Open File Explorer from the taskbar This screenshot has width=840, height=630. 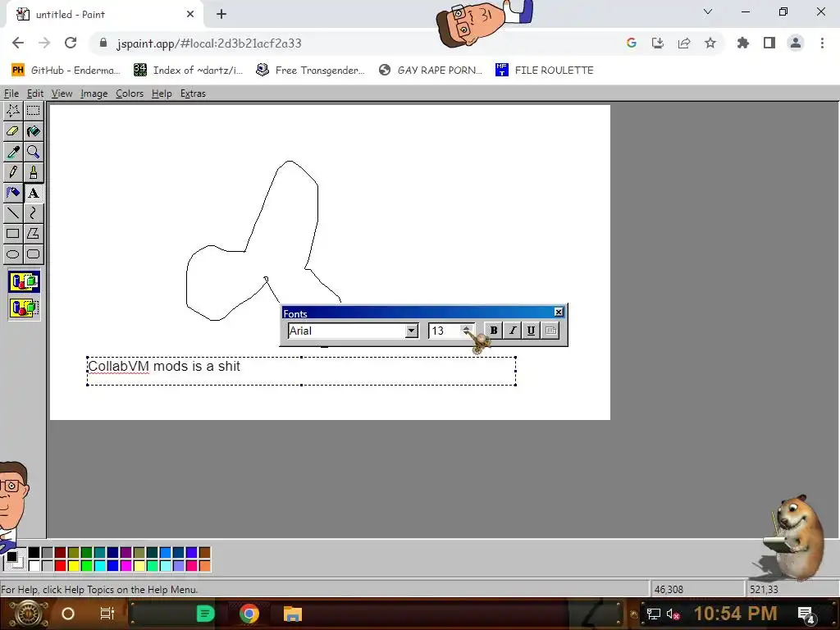(x=293, y=614)
